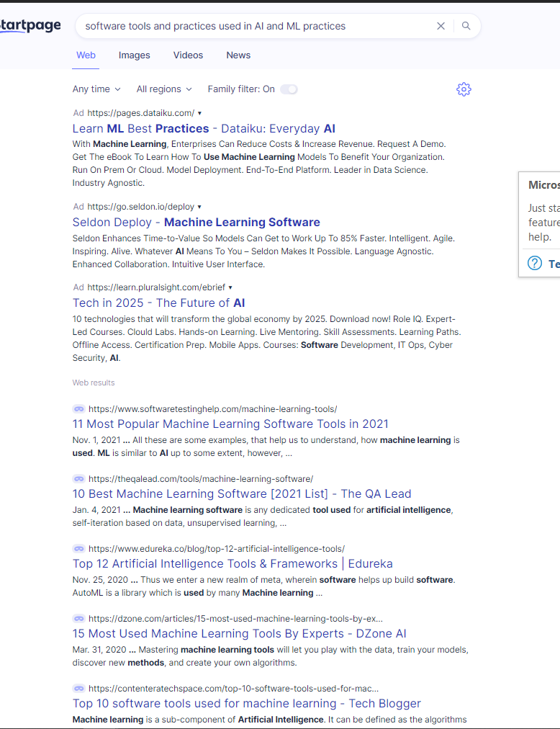Open 15 Most Used Machine Learning Tools DZone

(x=240, y=634)
